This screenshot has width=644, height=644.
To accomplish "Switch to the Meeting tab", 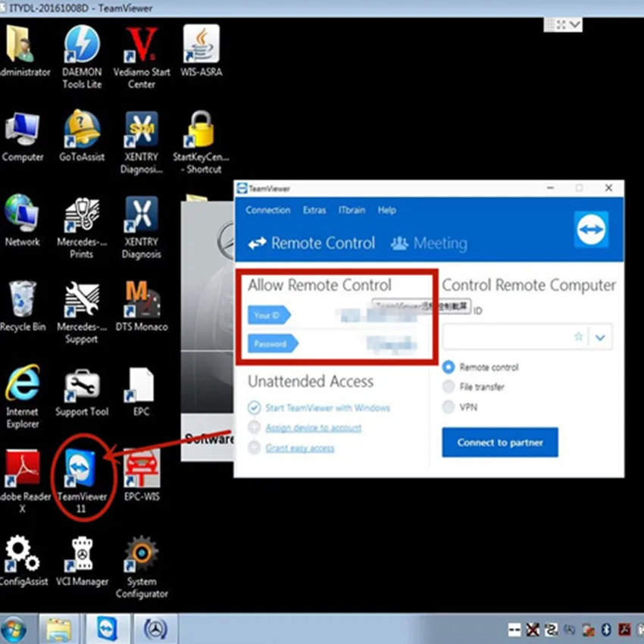I will [429, 243].
